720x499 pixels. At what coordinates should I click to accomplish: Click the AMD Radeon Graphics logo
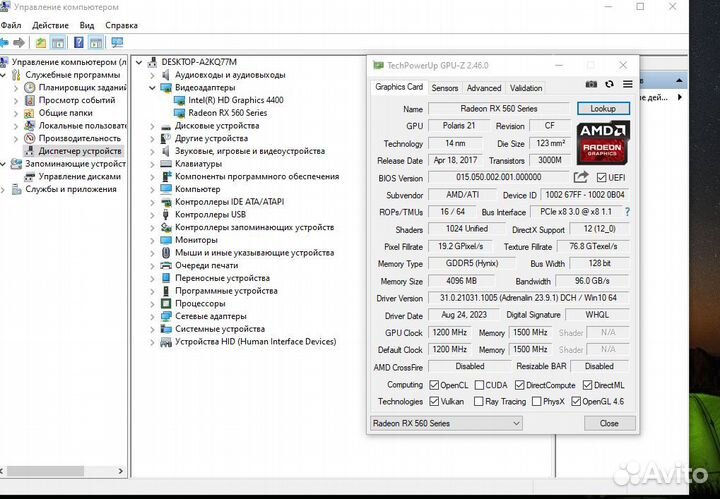603,142
